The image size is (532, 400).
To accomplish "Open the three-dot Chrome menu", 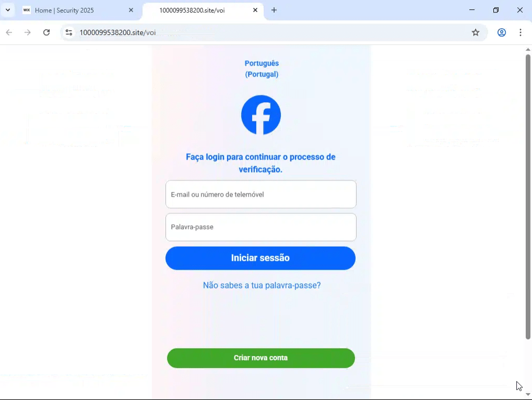I will coord(520,32).
